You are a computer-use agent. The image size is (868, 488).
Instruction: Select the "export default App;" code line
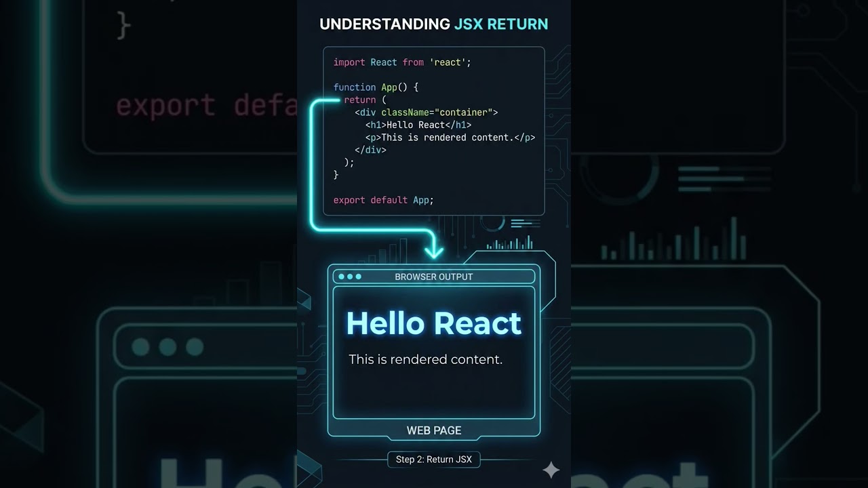point(383,201)
